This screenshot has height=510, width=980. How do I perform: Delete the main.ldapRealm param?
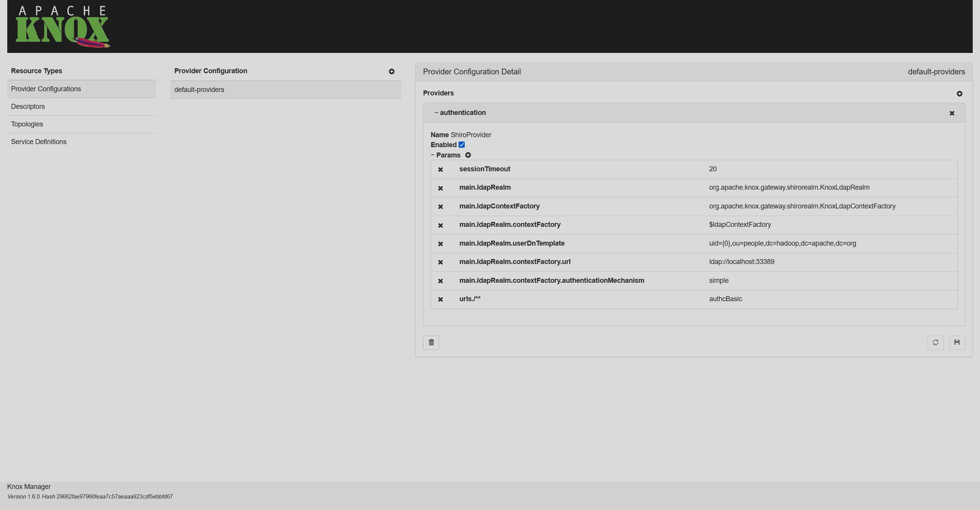click(x=440, y=189)
